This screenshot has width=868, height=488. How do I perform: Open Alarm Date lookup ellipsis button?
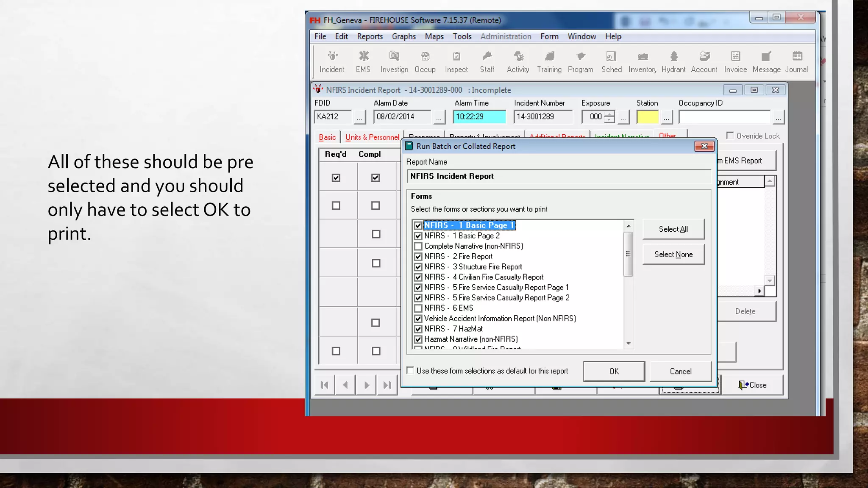[439, 117]
